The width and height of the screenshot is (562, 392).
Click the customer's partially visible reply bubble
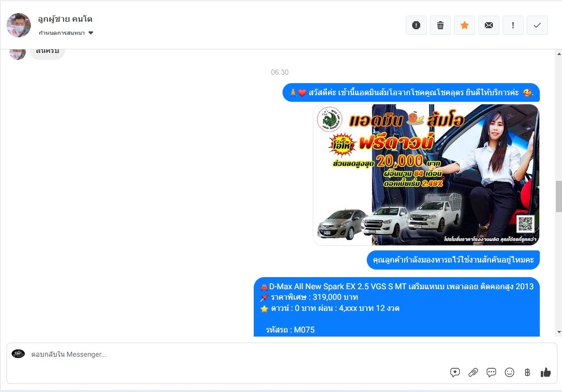[47, 54]
